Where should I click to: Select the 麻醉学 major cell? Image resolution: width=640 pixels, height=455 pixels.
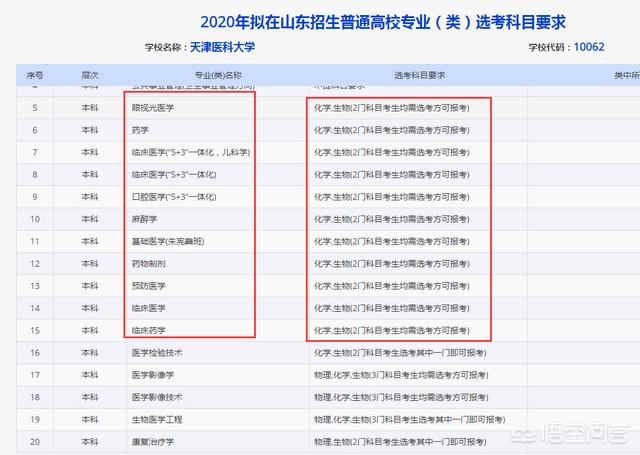(x=145, y=218)
